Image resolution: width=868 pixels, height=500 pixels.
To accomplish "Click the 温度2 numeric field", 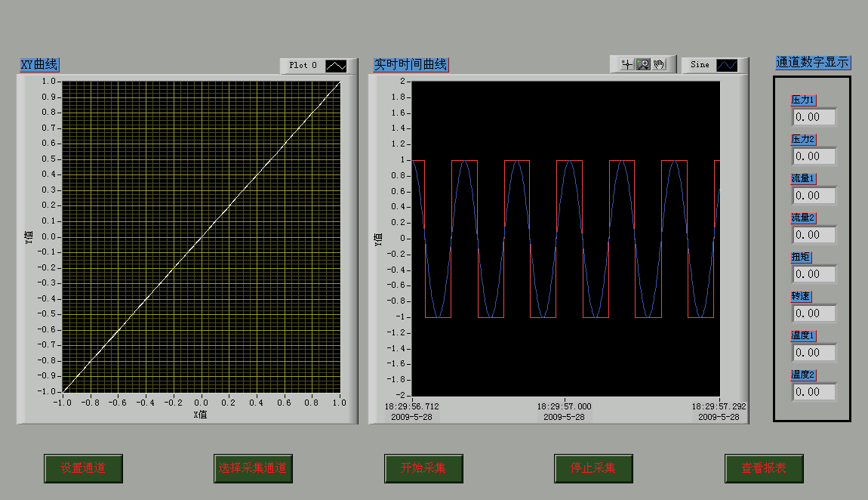I will click(x=814, y=392).
